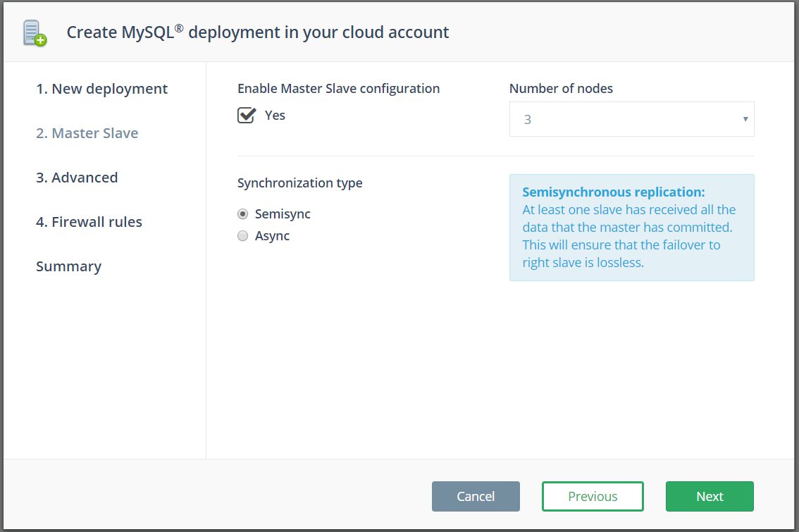Select the Semisync radio button

242,214
